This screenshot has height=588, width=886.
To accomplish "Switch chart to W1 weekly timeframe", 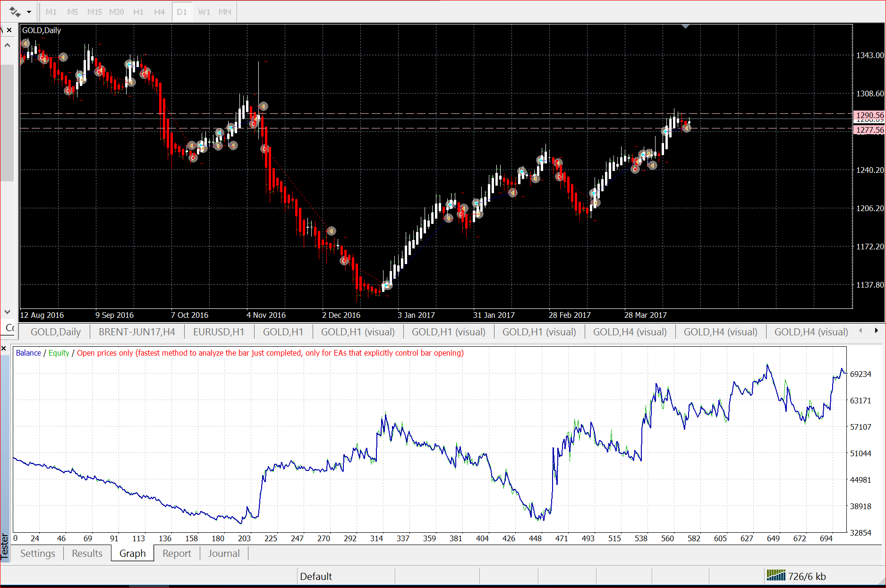I will pyautogui.click(x=204, y=12).
